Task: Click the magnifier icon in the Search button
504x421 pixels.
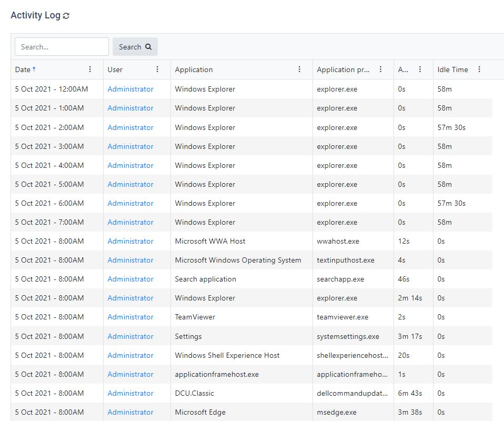Action: coord(149,46)
